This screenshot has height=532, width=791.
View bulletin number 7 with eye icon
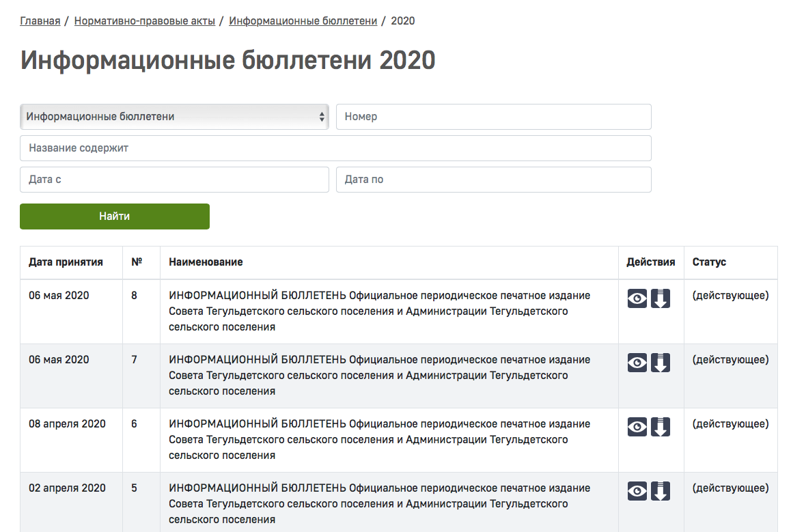pyautogui.click(x=637, y=363)
